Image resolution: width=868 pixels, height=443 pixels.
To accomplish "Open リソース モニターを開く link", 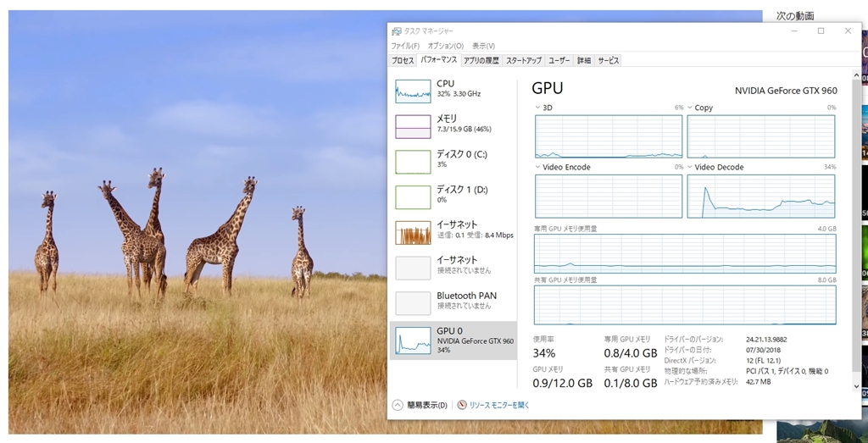I will (499, 406).
